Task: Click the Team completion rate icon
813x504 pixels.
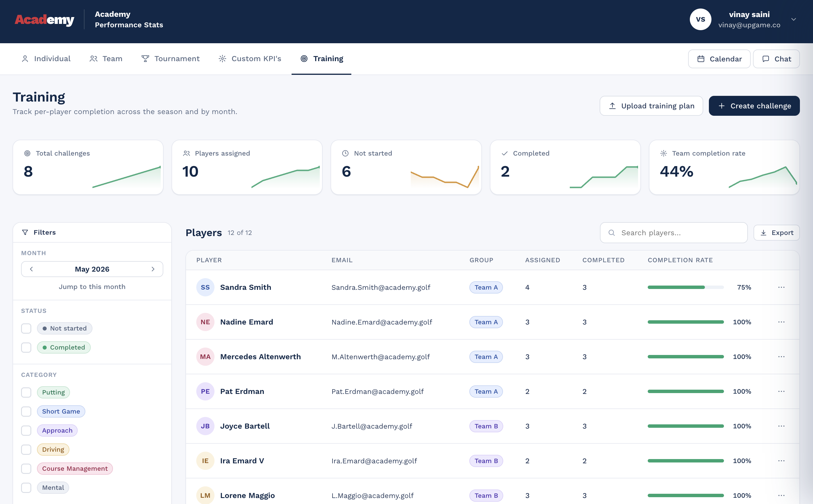Action: (664, 153)
